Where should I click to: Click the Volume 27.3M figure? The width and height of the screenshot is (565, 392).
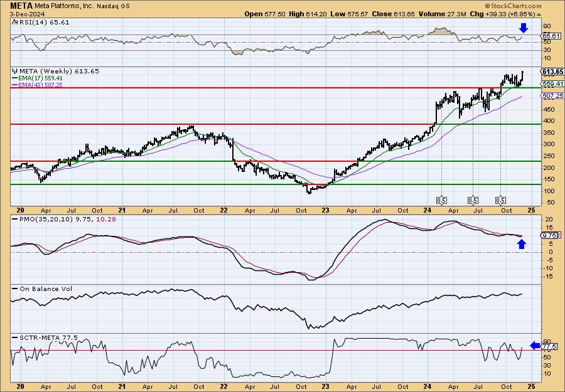tap(442, 14)
